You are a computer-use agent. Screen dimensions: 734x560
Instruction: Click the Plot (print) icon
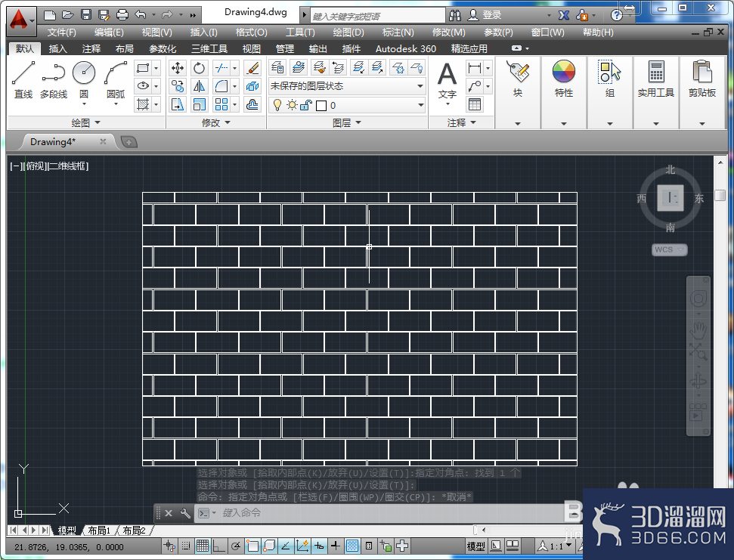[x=122, y=15]
